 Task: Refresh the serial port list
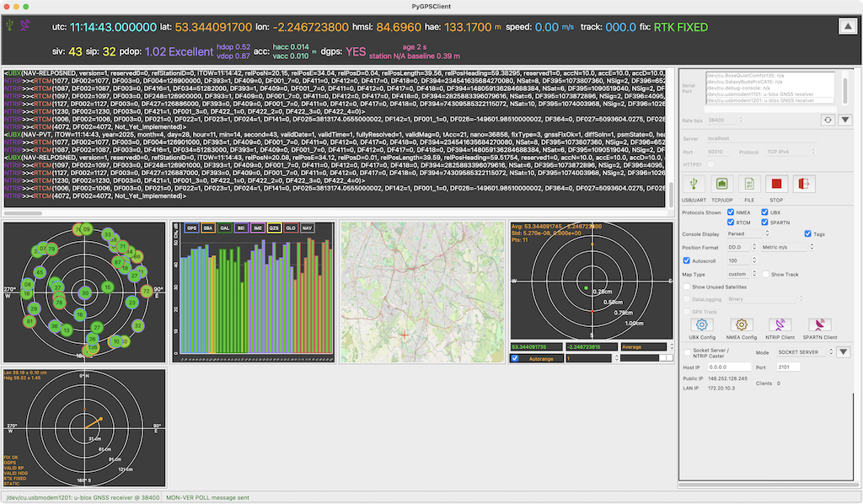click(x=828, y=120)
